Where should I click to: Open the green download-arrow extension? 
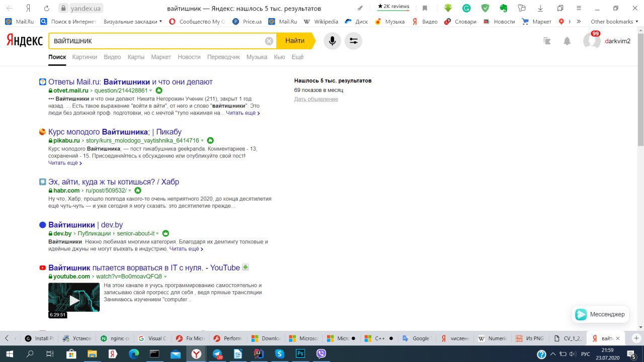tap(448, 8)
